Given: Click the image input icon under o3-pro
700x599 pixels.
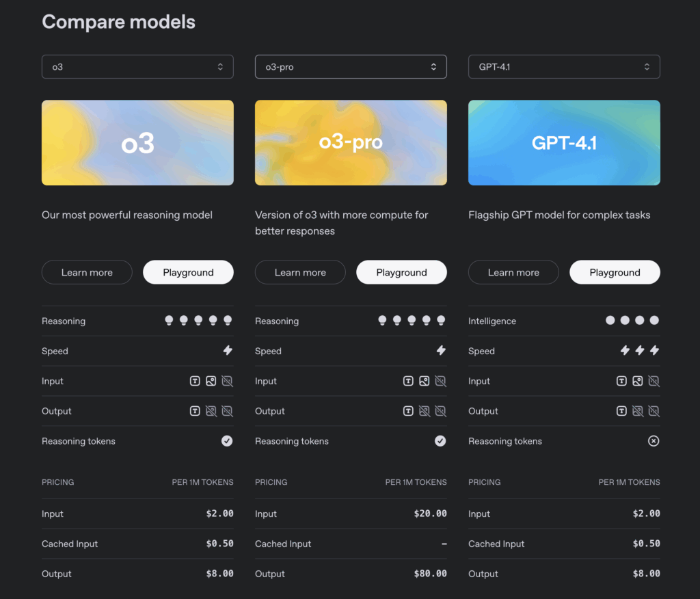Looking at the screenshot, I should point(424,381).
